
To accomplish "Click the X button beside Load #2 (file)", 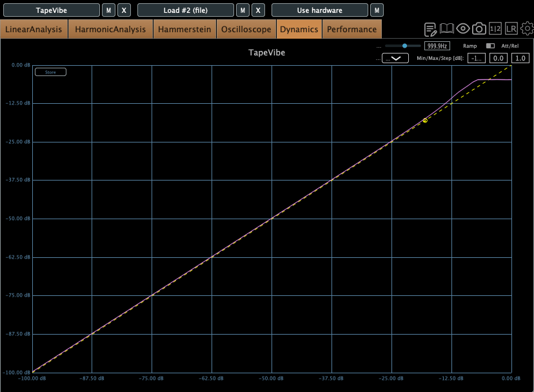I will tap(258, 10).
